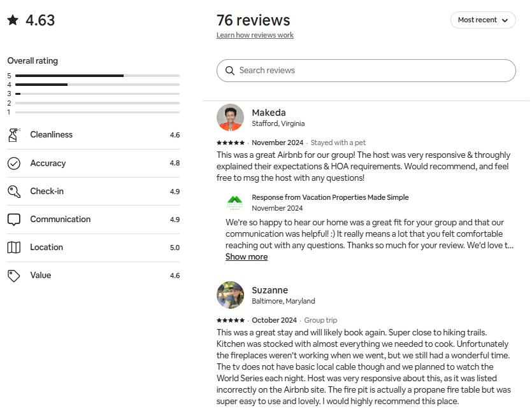Open the Most recent sort dropdown
Screen dimensions: 532x413
(483, 20)
